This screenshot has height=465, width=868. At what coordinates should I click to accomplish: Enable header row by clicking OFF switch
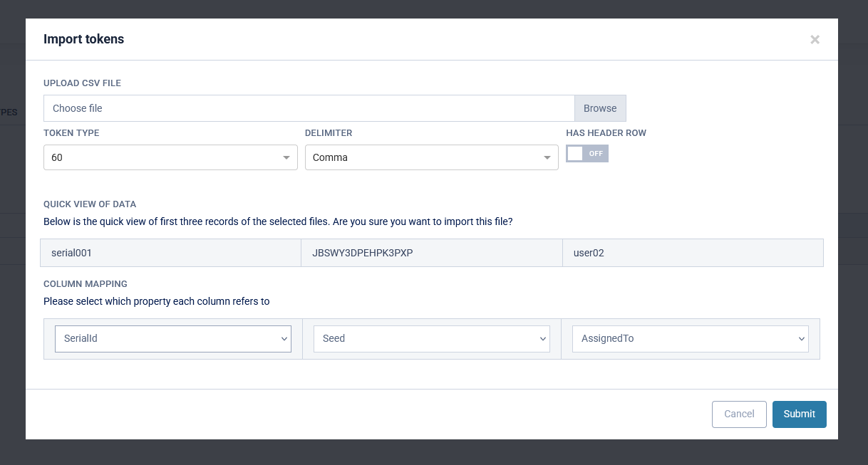pyautogui.click(x=587, y=153)
